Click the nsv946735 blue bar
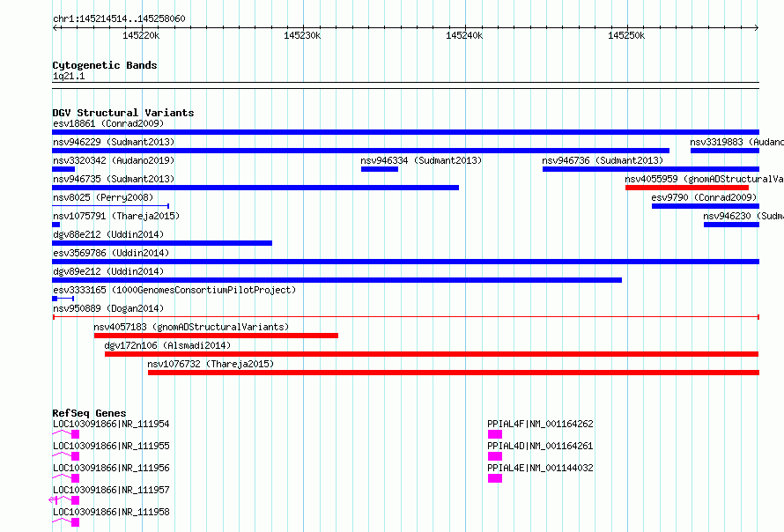784x532 pixels. pos(255,188)
